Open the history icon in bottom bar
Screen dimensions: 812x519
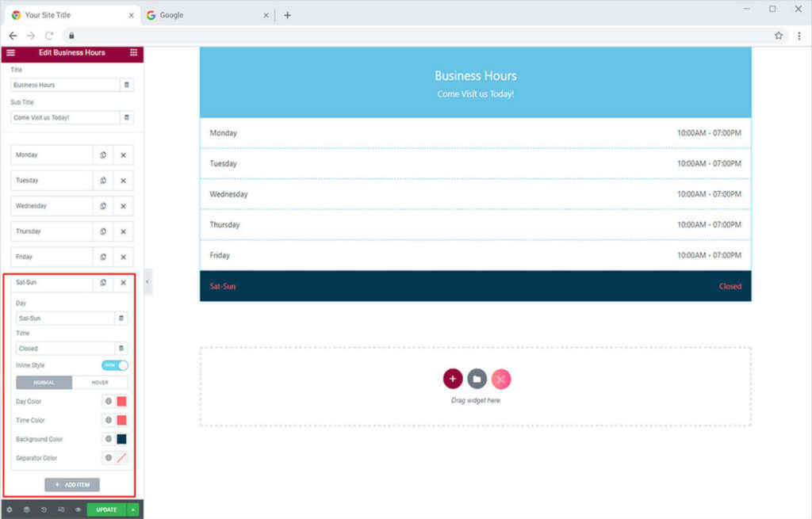[44, 509]
